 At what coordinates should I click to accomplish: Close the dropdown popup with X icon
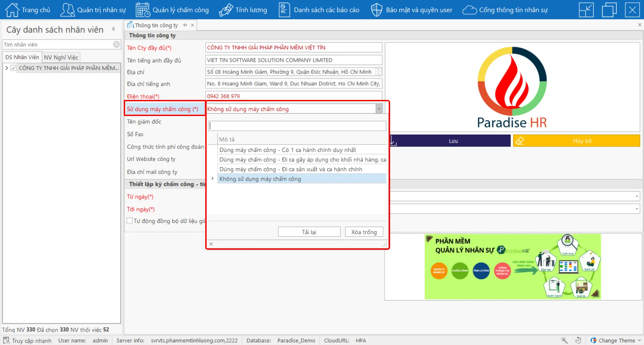211,244
